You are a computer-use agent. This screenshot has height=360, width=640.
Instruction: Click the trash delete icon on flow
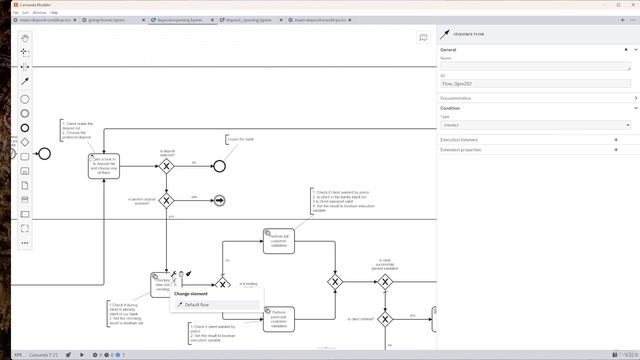click(x=181, y=274)
